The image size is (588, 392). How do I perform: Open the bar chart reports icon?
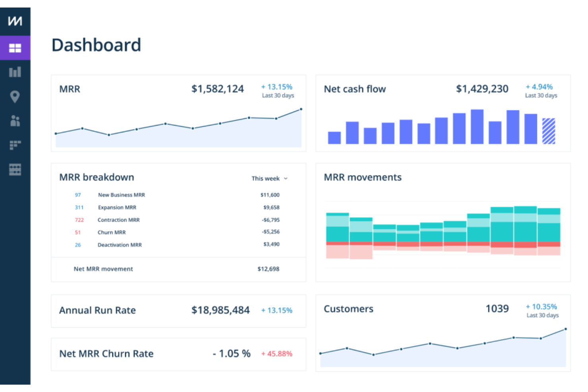pyautogui.click(x=15, y=72)
